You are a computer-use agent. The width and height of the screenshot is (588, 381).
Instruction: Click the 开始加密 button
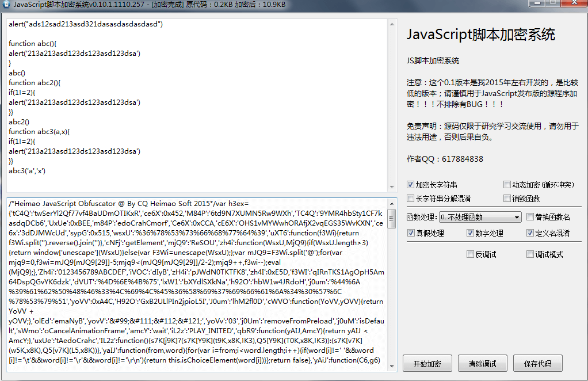427,363
